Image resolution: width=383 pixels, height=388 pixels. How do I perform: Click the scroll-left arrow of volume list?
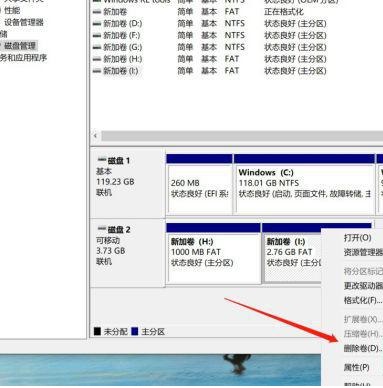click(96, 136)
